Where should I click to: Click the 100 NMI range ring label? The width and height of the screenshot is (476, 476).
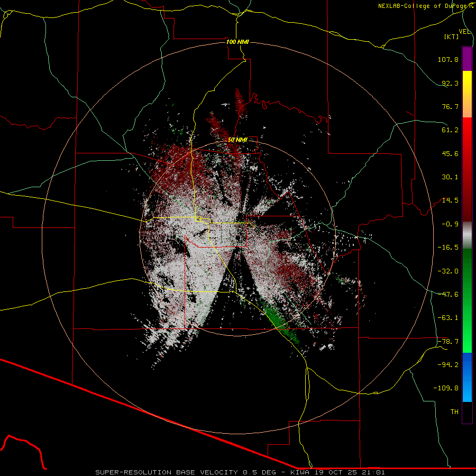[x=237, y=42]
